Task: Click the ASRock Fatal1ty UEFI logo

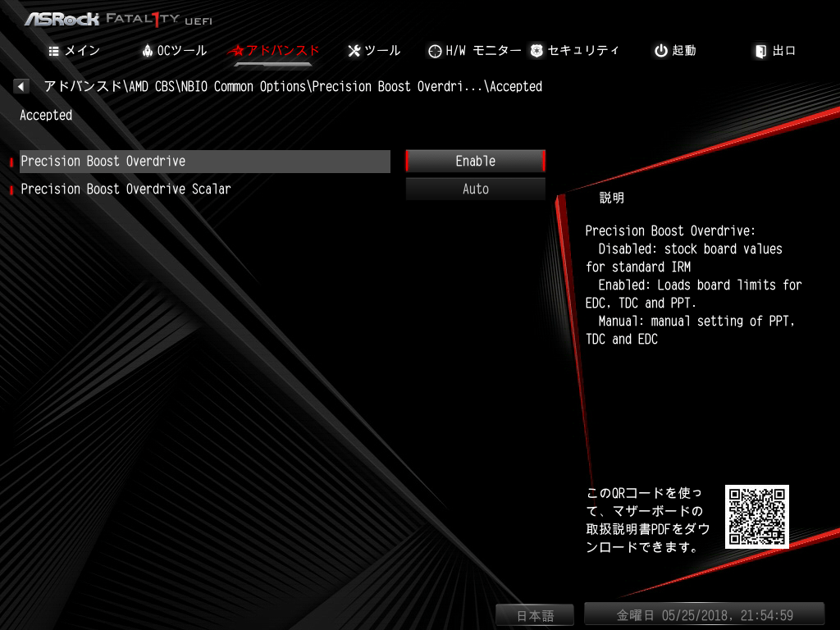Action: tap(118, 20)
